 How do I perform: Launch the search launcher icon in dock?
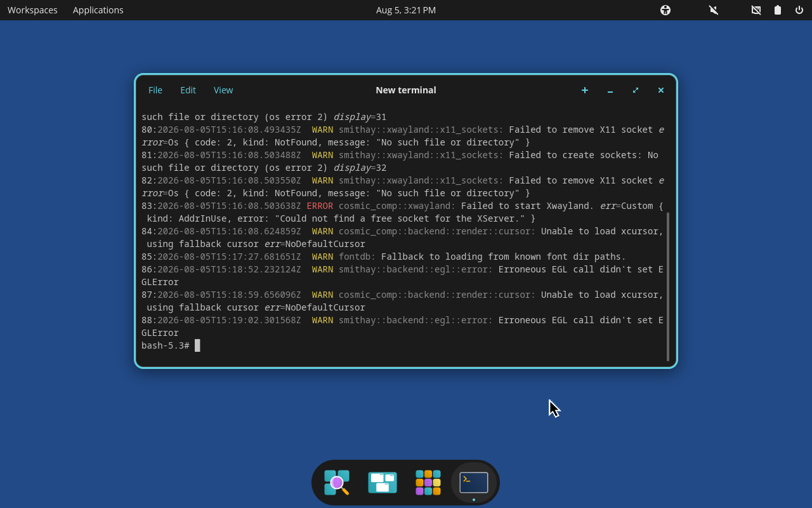click(337, 483)
